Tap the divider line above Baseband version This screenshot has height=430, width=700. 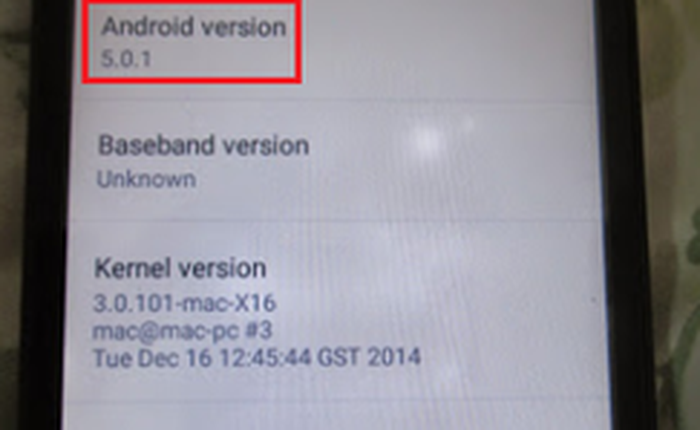coord(335,102)
